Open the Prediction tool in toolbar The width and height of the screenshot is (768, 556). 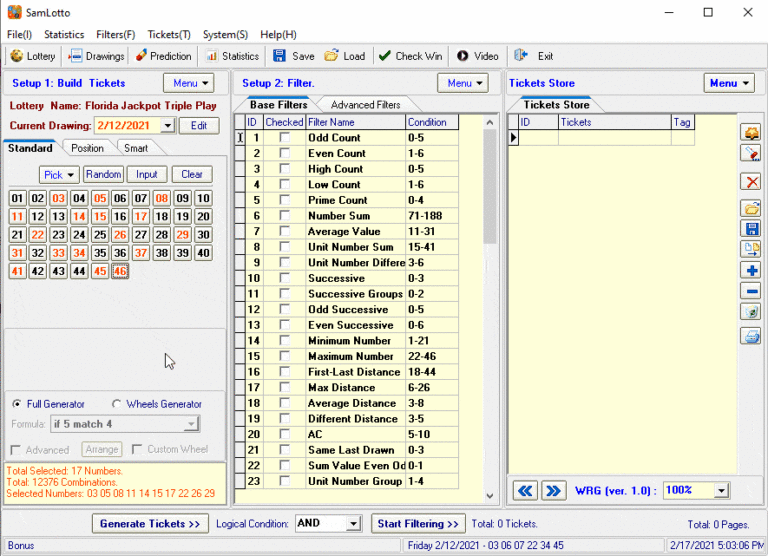click(x=163, y=56)
